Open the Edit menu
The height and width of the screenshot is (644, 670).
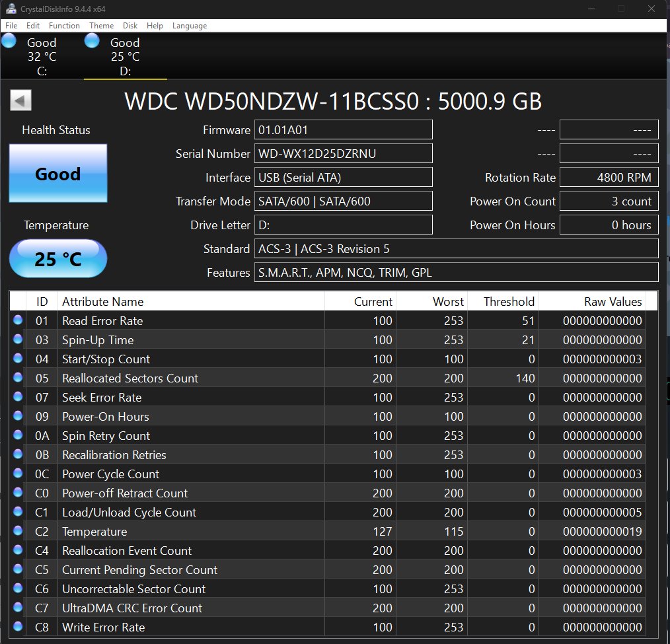pos(33,26)
